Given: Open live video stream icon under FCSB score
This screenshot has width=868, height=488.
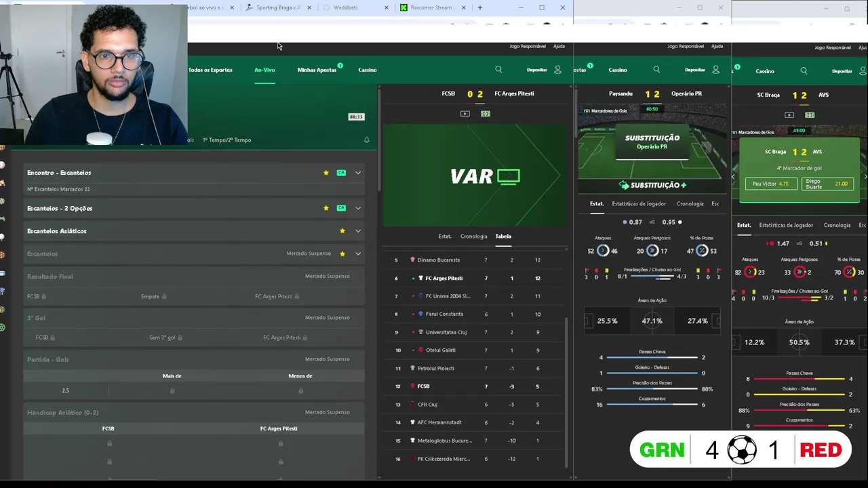Looking at the screenshot, I should (x=465, y=114).
